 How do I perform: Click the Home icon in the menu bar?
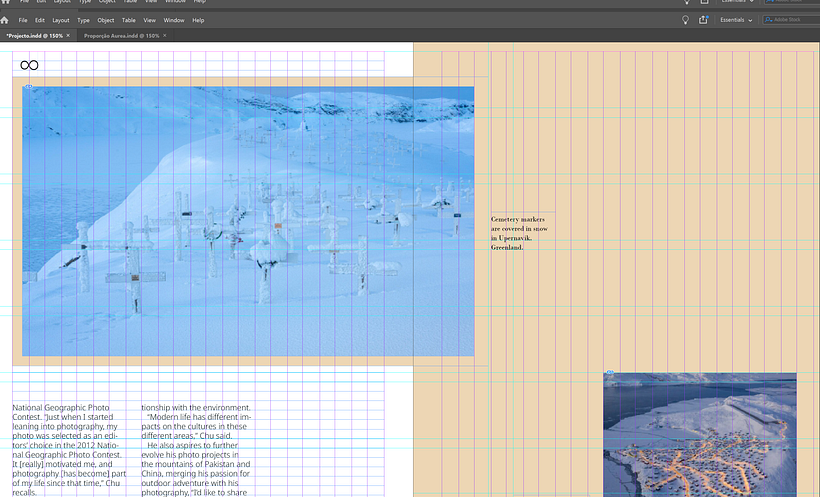(x=5, y=20)
